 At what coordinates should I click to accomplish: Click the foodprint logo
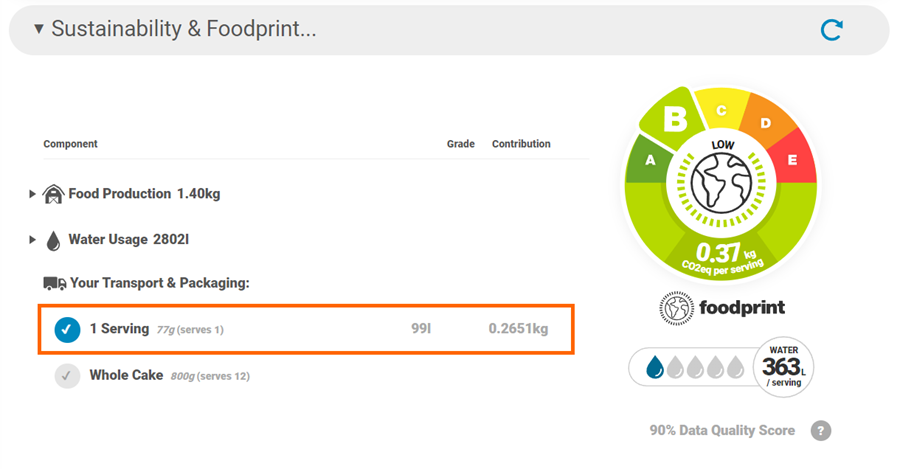[x=721, y=308]
